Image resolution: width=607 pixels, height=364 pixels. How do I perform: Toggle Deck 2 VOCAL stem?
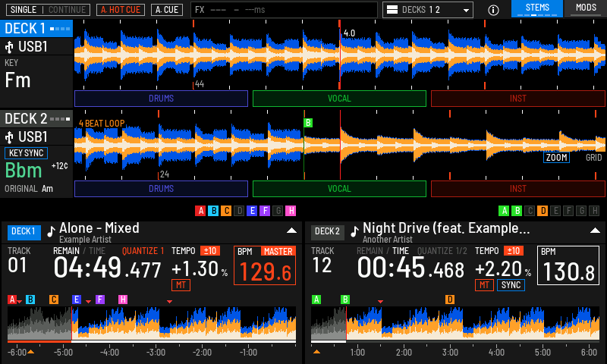[x=339, y=189]
